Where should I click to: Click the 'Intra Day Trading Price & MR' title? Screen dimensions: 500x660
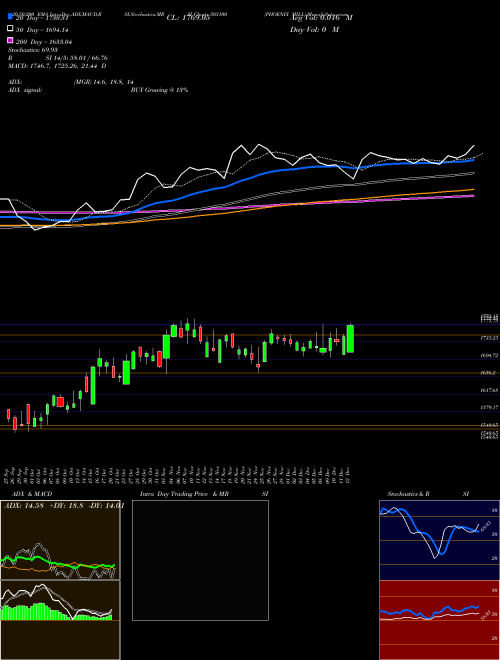(x=184, y=494)
